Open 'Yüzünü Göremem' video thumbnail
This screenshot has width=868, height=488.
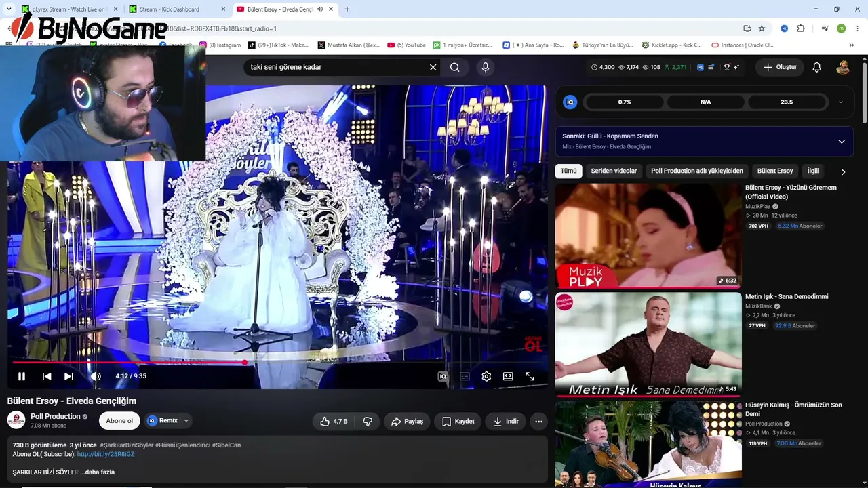(x=648, y=236)
